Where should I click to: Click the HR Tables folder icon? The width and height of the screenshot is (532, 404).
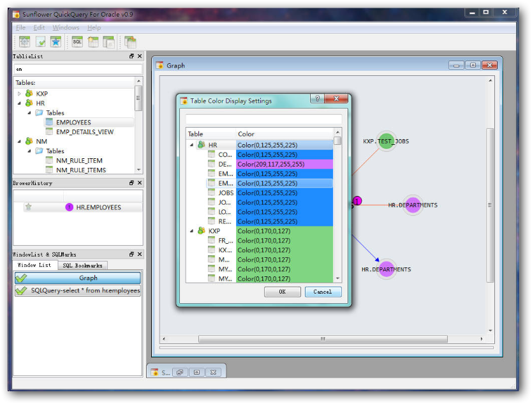pyautogui.click(x=40, y=112)
